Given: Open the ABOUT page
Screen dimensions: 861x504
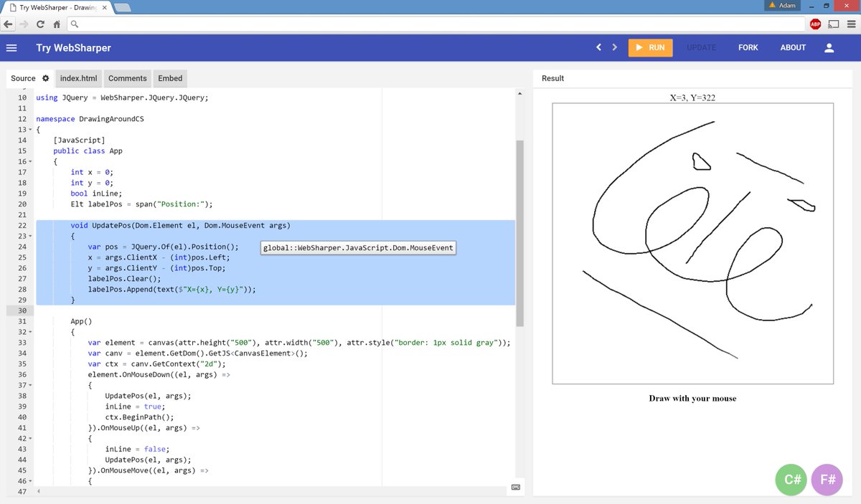Looking at the screenshot, I should click(793, 48).
